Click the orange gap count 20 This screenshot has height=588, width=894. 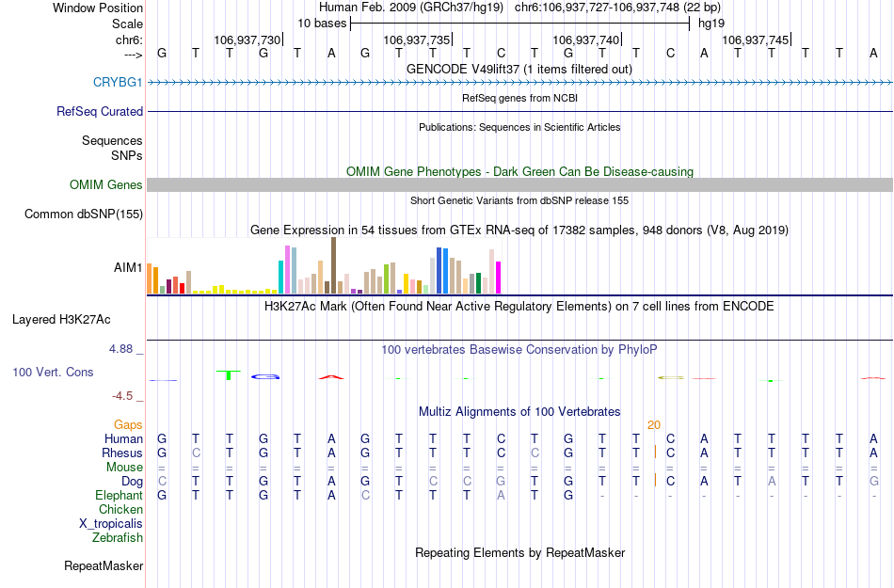tap(653, 424)
